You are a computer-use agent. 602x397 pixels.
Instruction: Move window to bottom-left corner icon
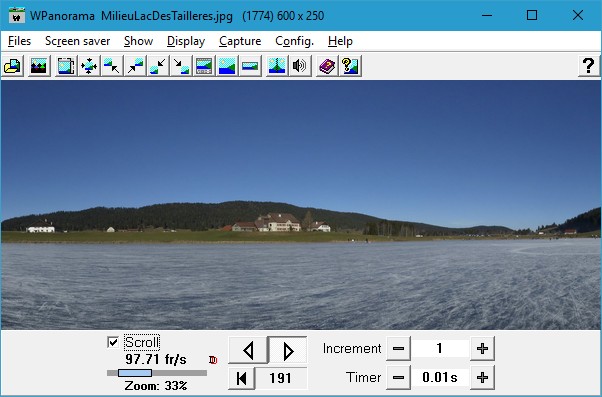click(158, 66)
